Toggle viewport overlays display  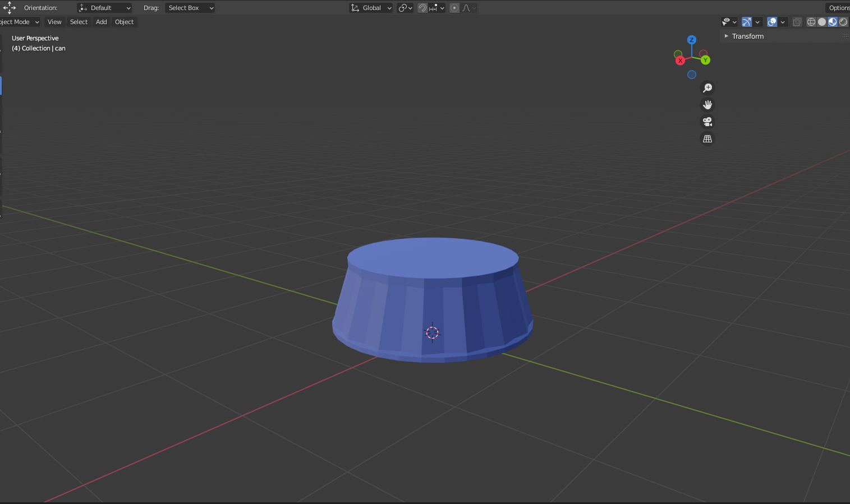coord(772,22)
